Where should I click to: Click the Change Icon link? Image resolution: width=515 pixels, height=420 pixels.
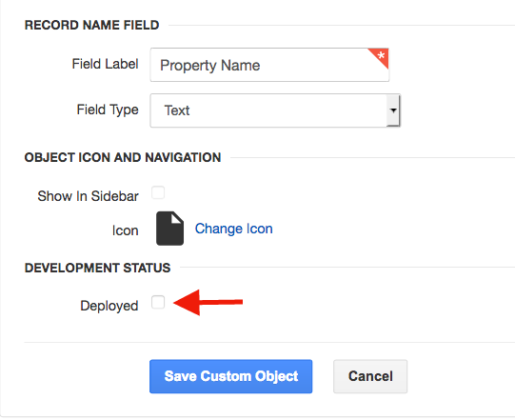[x=234, y=229]
